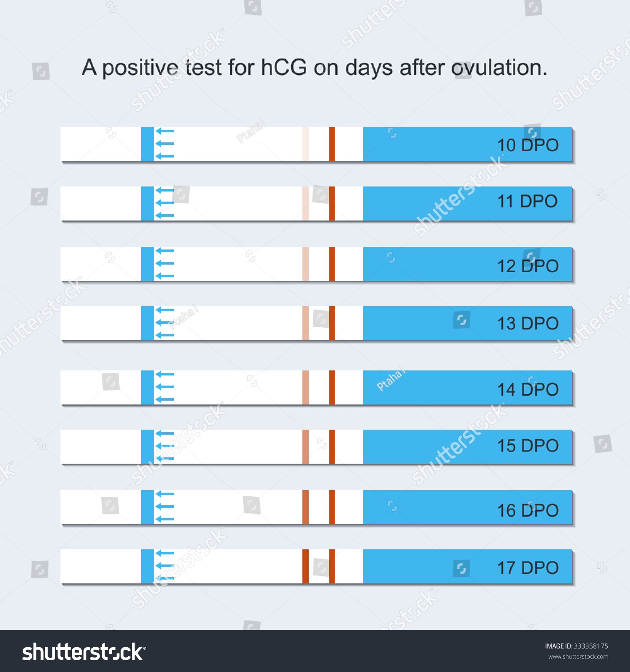The height and width of the screenshot is (672, 630).
Task: Click the title text about the hCG test
Action: tap(315, 68)
